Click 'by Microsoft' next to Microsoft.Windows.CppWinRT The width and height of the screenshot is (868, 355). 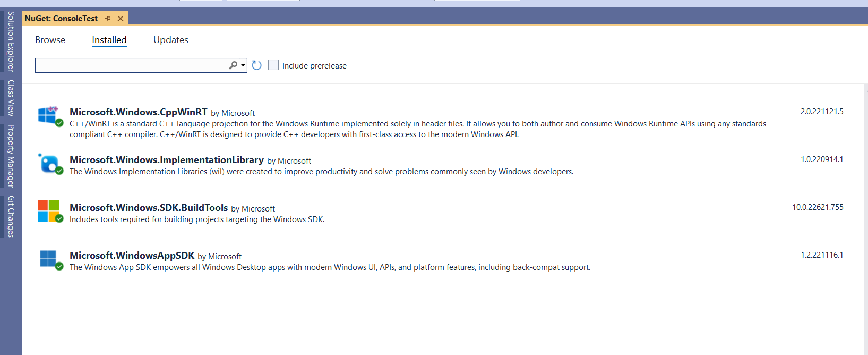pos(233,113)
